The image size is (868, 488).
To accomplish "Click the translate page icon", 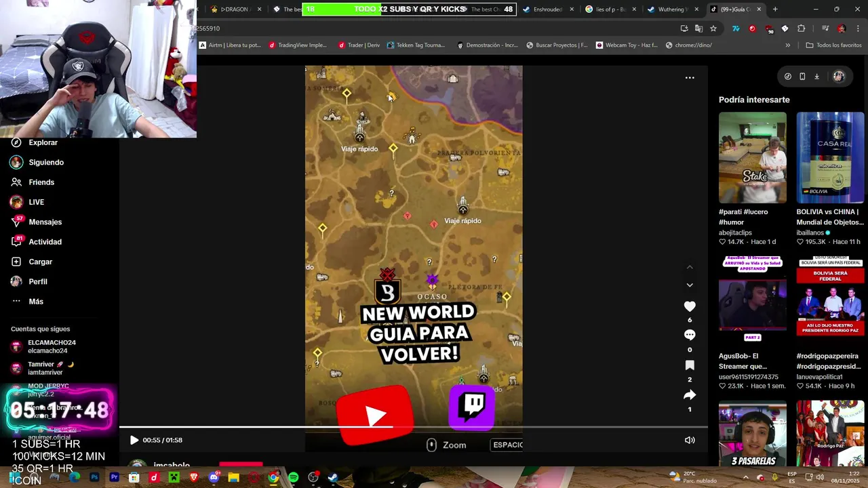I will [x=698, y=28].
